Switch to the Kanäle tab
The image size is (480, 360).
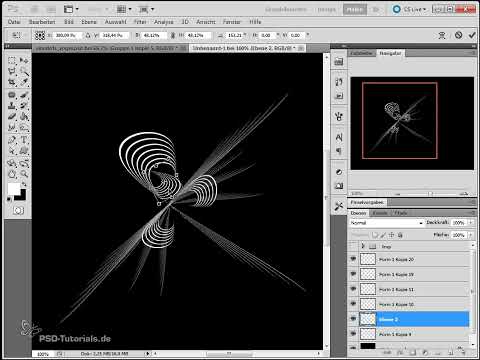pyautogui.click(x=380, y=213)
